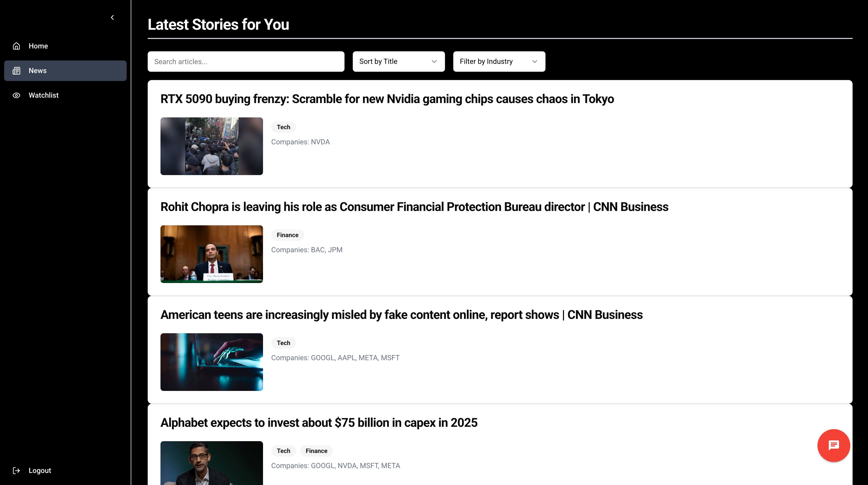Screen dimensions: 868x485
Task: Open the Alphabet $75 billion capex article
Action: (319, 423)
